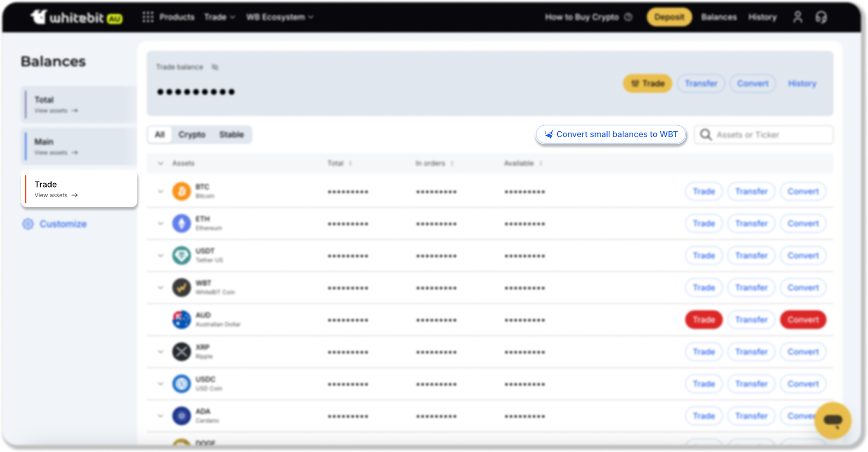The width and height of the screenshot is (868, 452).
Task: Click the Bitcoin coin icon
Action: tap(181, 191)
